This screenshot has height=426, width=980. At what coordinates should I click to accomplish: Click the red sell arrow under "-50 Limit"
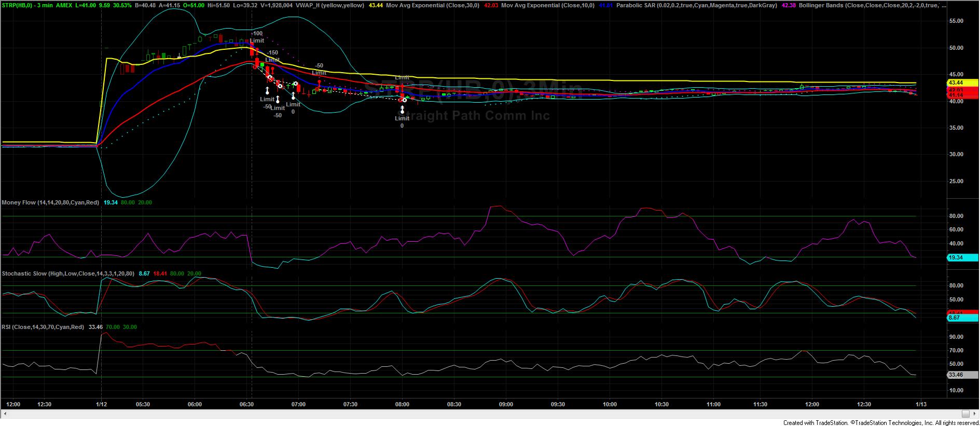(319, 81)
